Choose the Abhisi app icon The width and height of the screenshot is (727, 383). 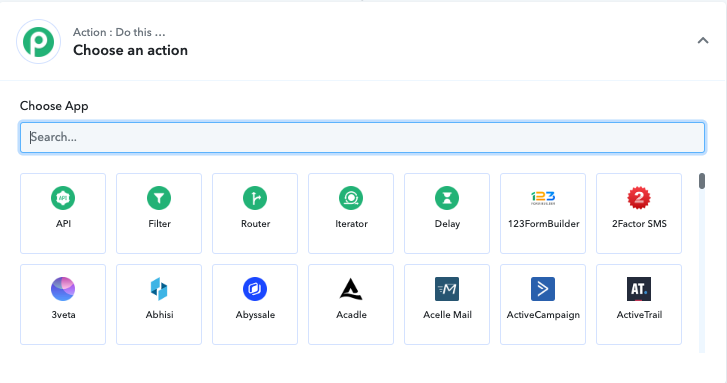[x=159, y=289]
